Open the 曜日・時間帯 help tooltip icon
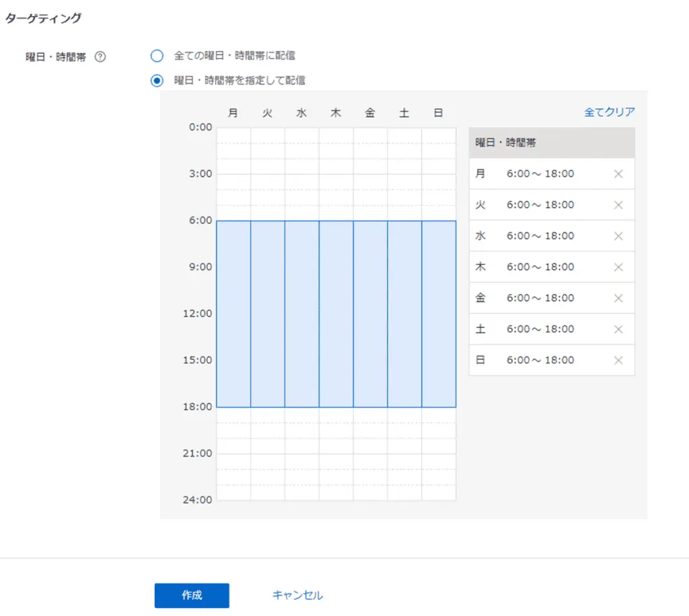 (x=100, y=56)
